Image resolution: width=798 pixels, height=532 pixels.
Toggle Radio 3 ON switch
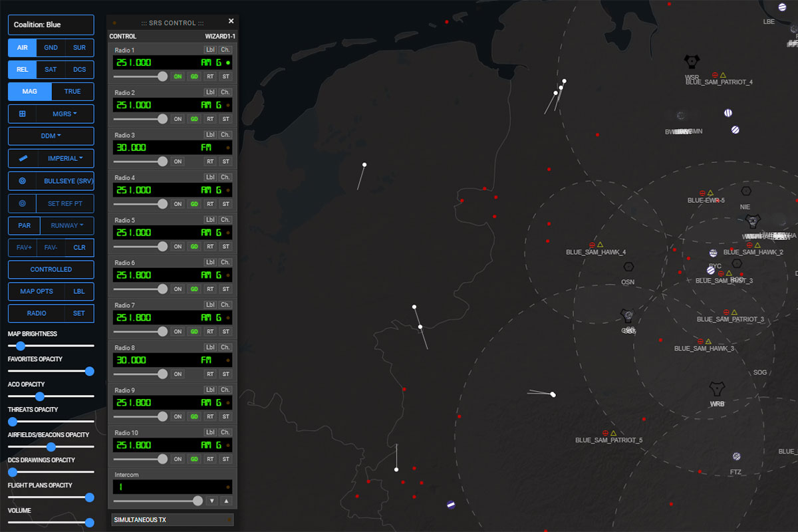pyautogui.click(x=178, y=162)
